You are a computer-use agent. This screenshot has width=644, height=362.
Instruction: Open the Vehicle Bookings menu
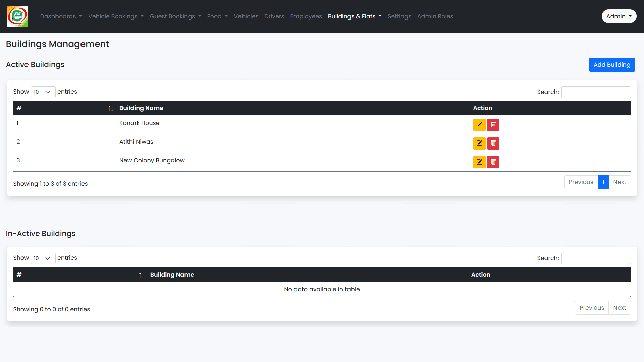(x=116, y=16)
